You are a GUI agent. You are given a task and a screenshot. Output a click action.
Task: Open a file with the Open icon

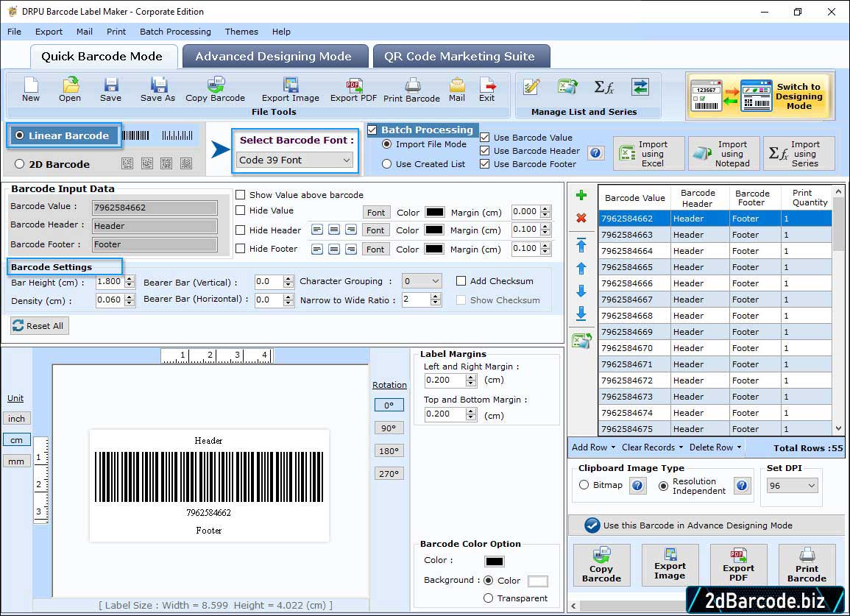click(70, 90)
